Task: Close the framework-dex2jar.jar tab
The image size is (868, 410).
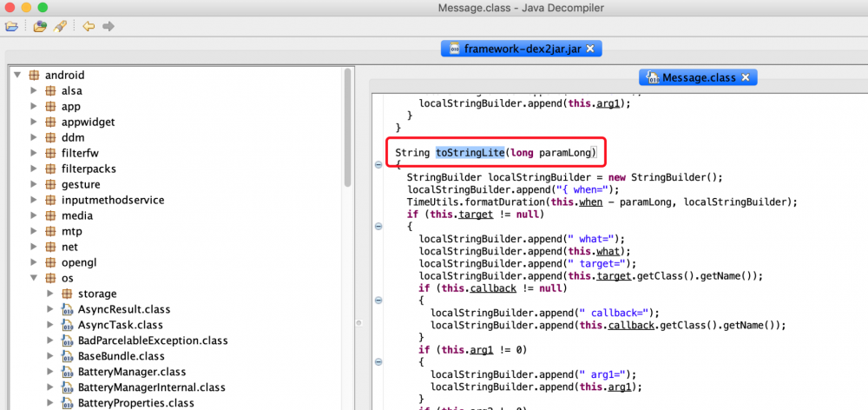Action: [x=590, y=49]
